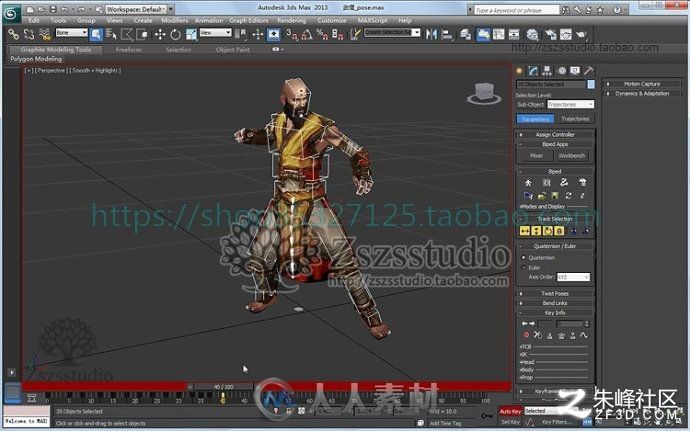Screen dimensions: 690x431
Task: Expand the Motion Capture rollout
Action: (x=642, y=84)
